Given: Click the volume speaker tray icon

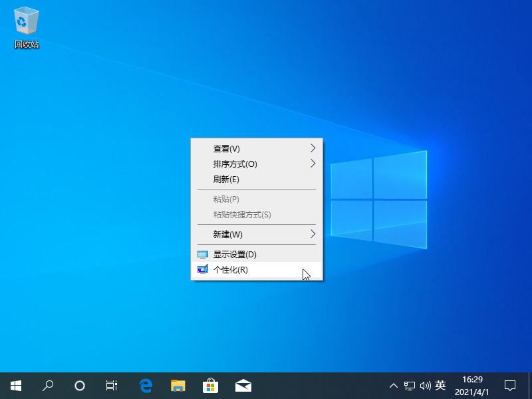Looking at the screenshot, I should click(425, 385).
